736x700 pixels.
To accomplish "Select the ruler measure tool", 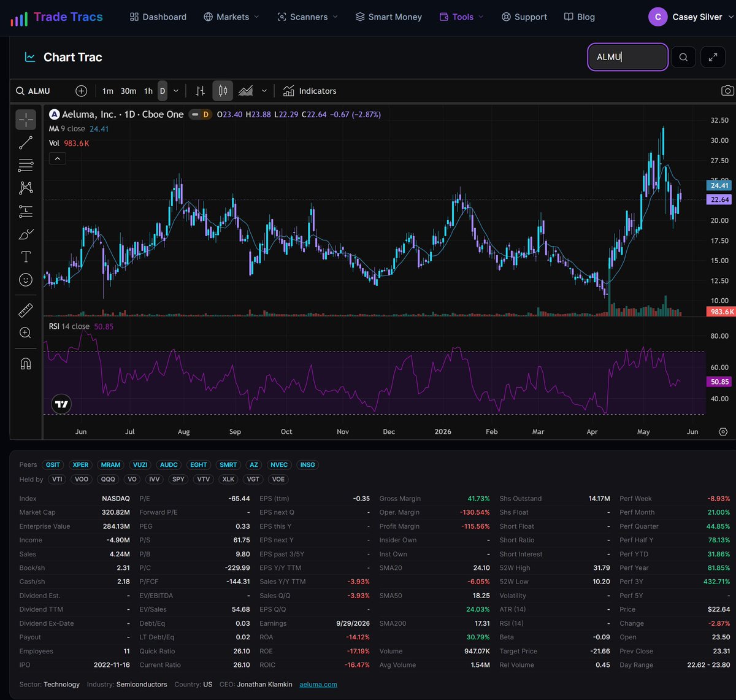I will [x=26, y=310].
